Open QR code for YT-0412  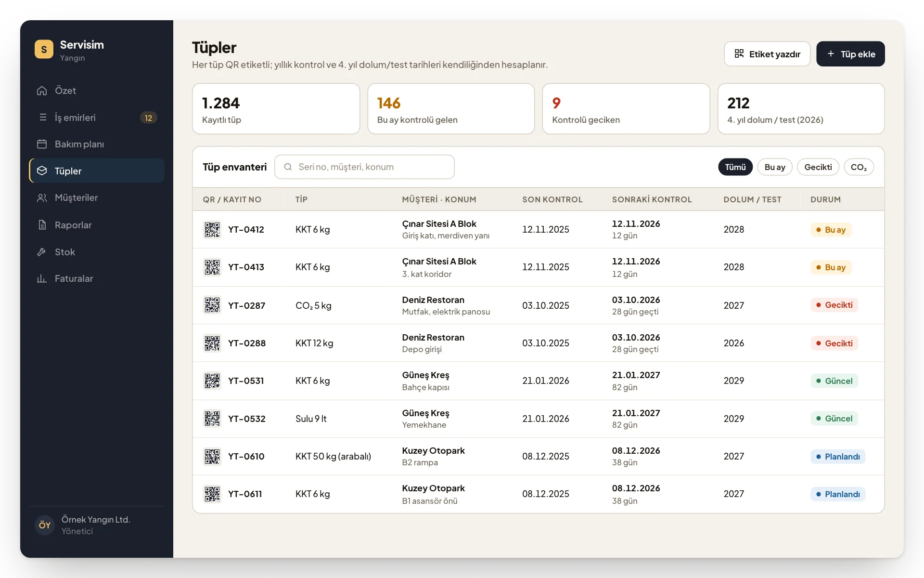[x=212, y=229]
